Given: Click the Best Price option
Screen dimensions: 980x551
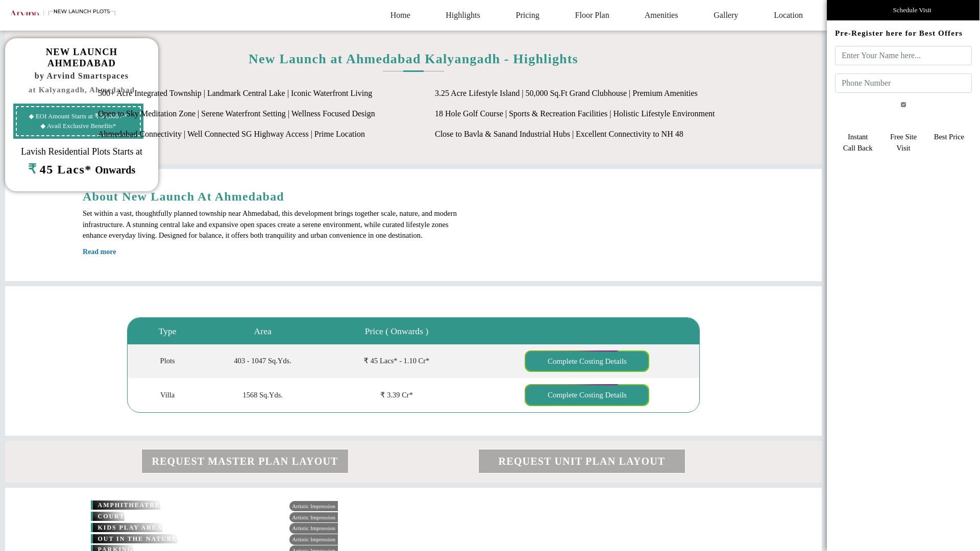Looking at the screenshot, I should click(x=948, y=137).
